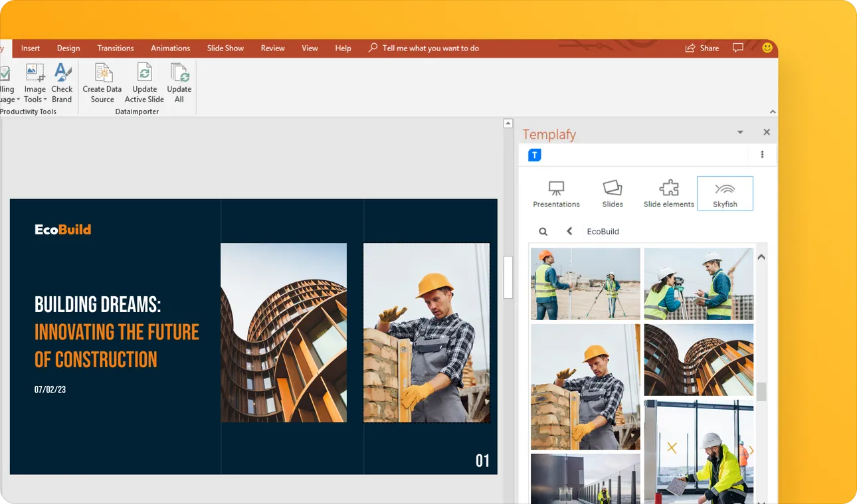Open the comments pane icon
Screen dimensions: 857x504
click(737, 48)
